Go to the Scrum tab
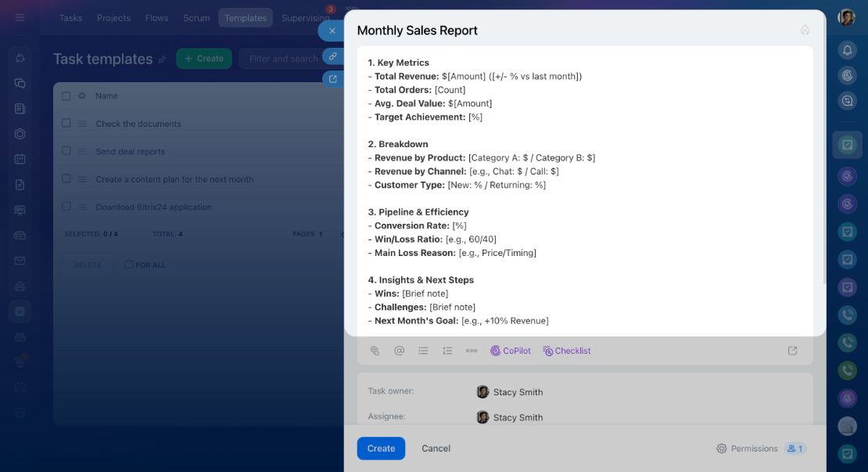 point(196,18)
